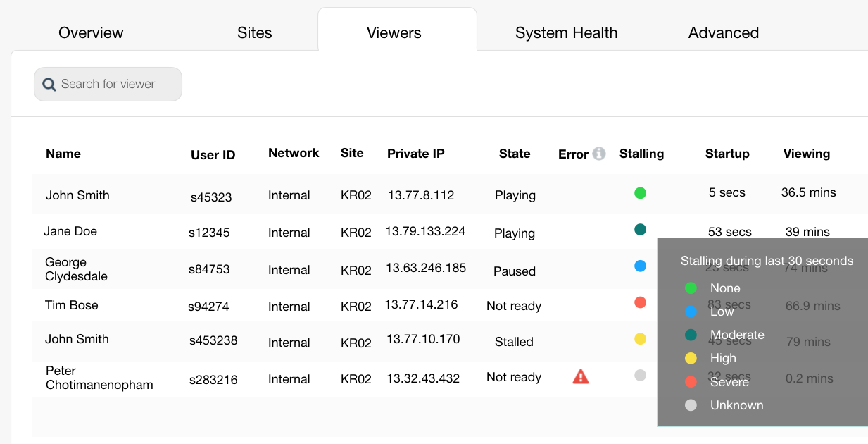Click Jane Doe's Playing state
Viewport: 868px width, 444px height.
click(515, 233)
